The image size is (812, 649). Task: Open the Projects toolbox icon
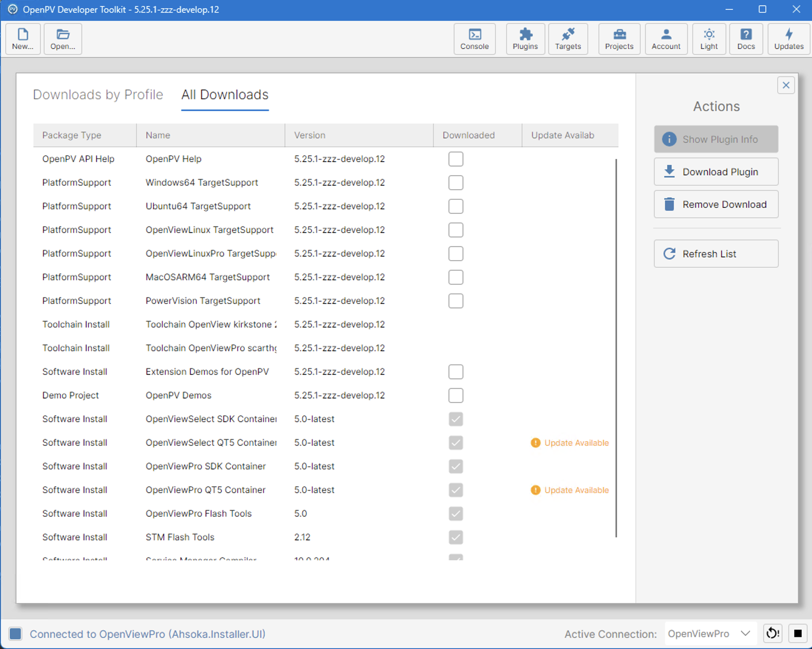click(619, 39)
